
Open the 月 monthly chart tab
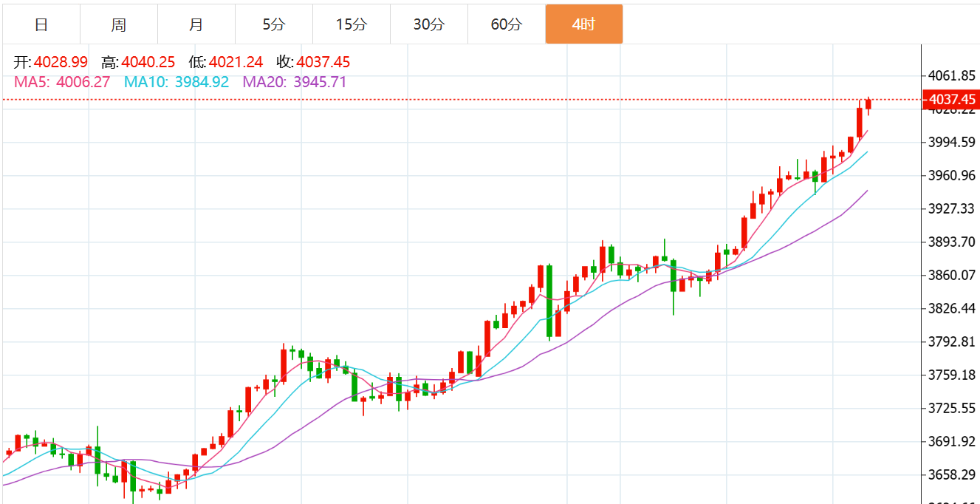(196, 24)
